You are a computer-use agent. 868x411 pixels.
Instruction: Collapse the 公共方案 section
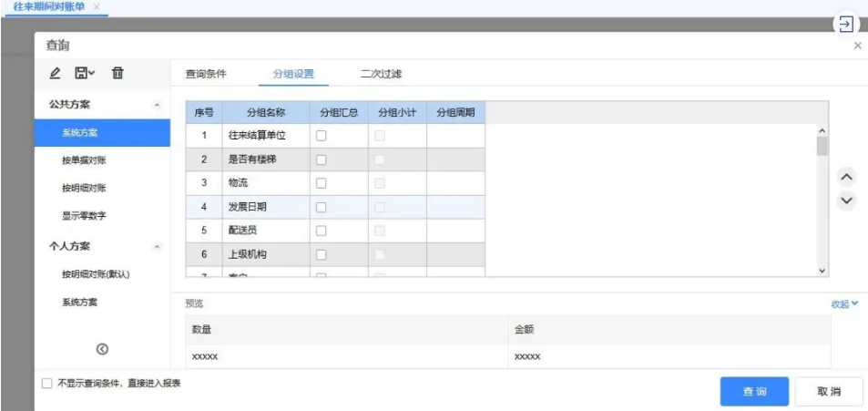pyautogui.click(x=158, y=105)
